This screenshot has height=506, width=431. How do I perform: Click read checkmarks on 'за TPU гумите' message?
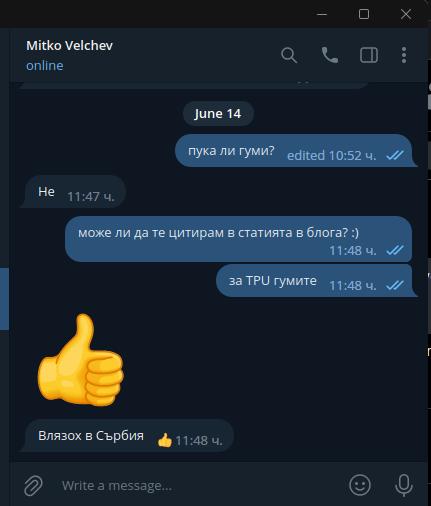[x=395, y=285]
